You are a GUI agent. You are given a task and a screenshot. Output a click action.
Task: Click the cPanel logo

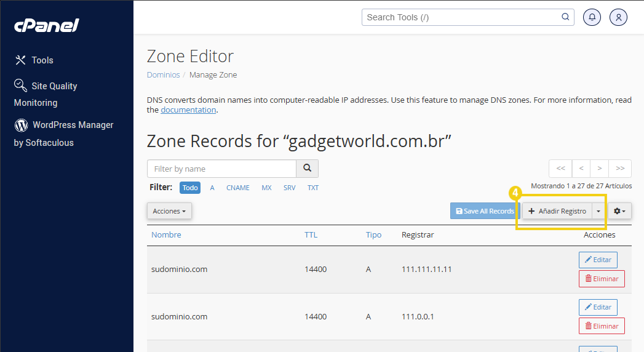pyautogui.click(x=46, y=25)
